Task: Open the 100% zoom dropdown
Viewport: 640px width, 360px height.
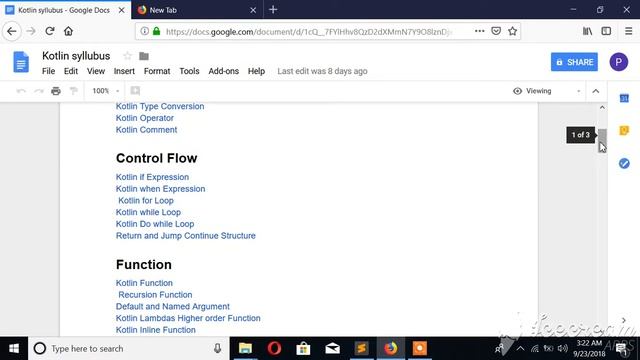Action: [x=105, y=91]
